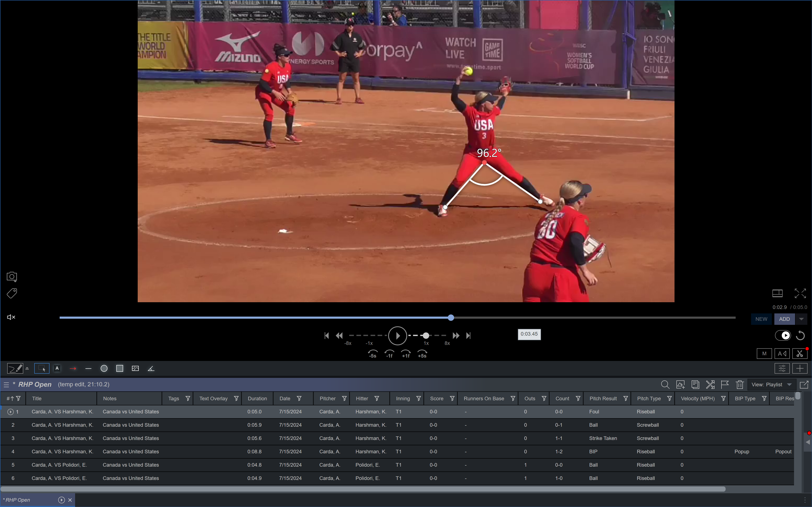812x507 pixels.
Task: Open the tag icon beside the video
Action: pos(12,293)
